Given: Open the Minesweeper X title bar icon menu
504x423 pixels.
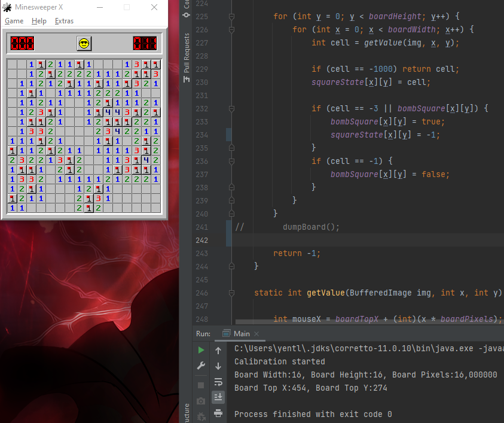Looking at the screenshot, I should tap(7, 7).
